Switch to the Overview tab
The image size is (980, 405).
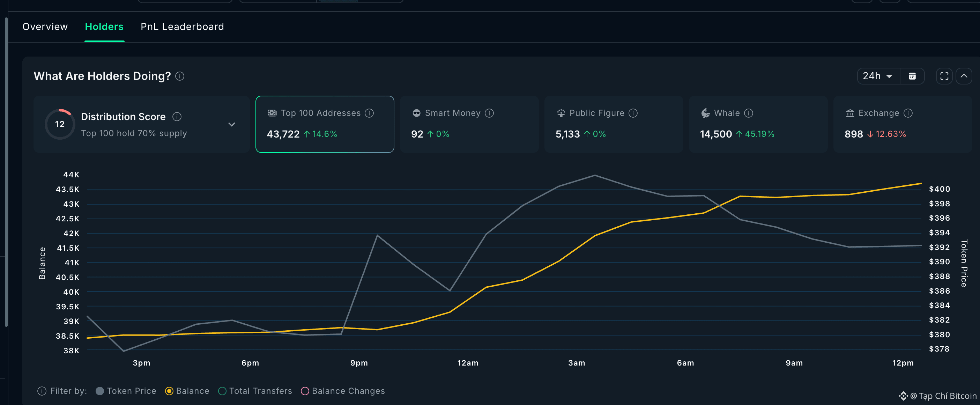(45, 27)
